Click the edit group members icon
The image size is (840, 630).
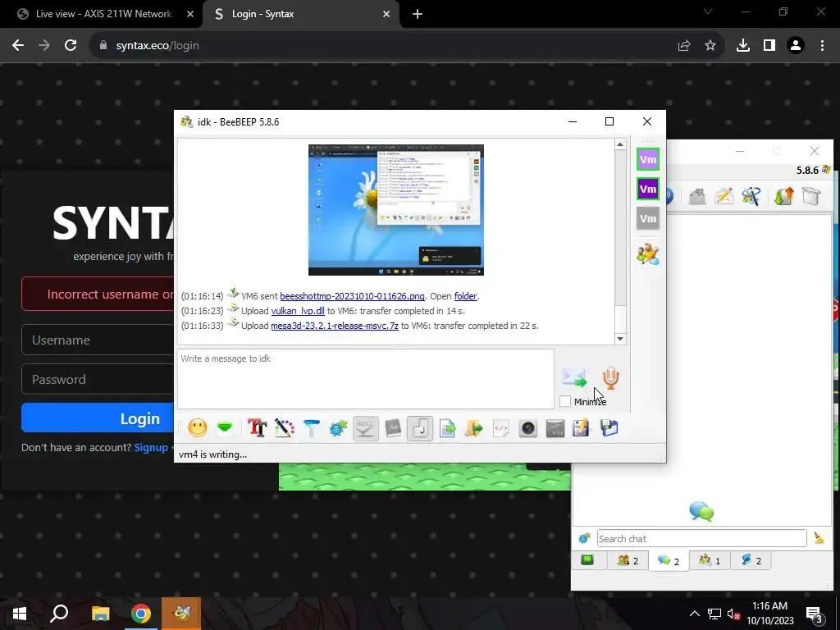pyautogui.click(x=648, y=254)
